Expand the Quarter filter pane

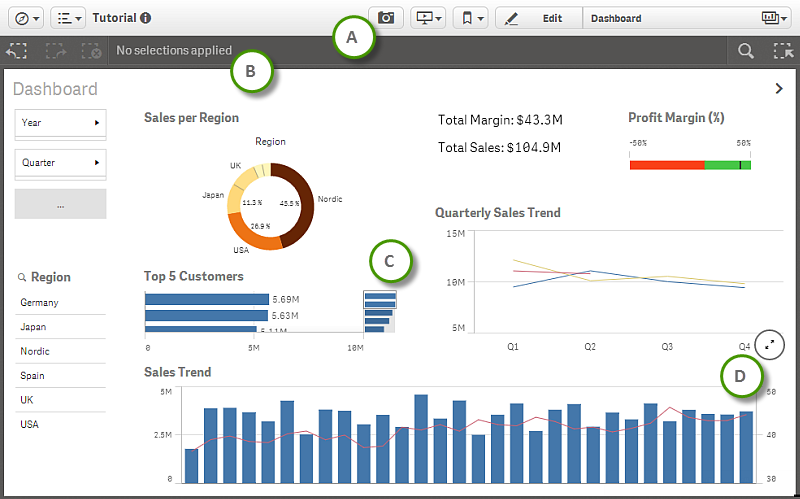[x=60, y=162]
